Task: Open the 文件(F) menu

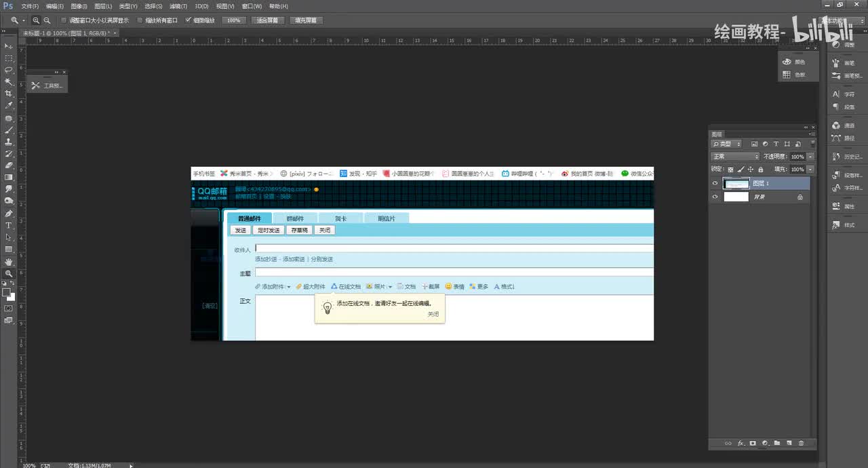Action: 29,6
